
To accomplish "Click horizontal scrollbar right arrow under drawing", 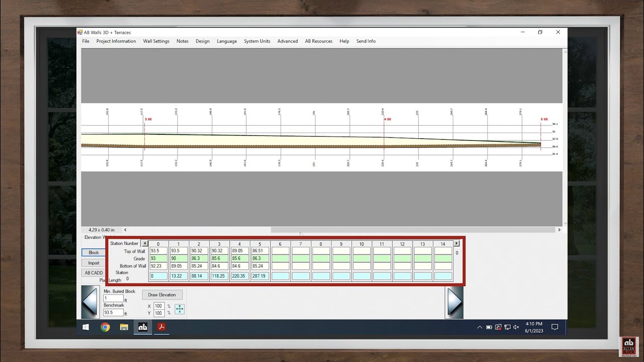I will (x=559, y=230).
